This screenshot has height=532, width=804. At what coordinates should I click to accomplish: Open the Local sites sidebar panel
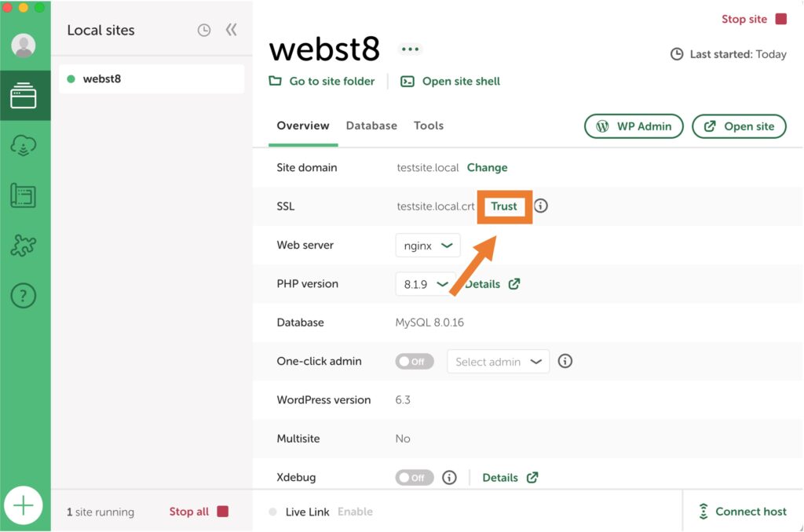(x=26, y=95)
